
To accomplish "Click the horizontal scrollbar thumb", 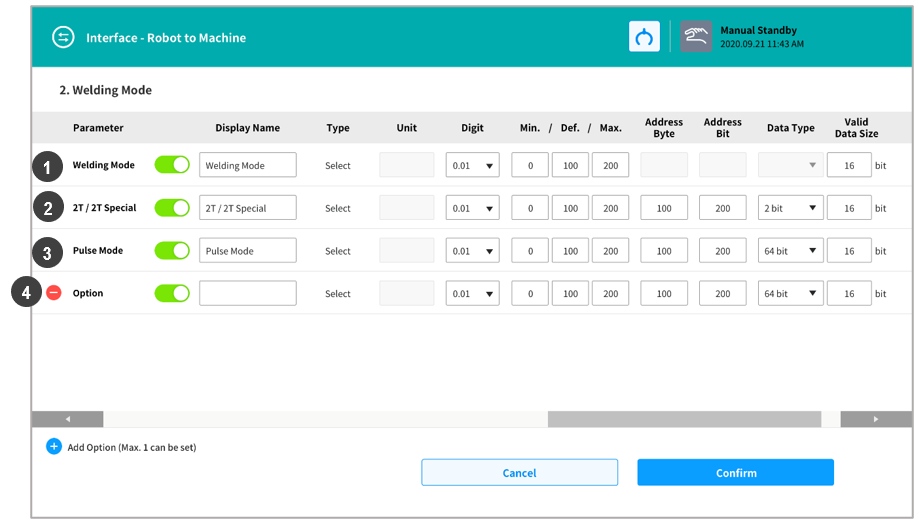I will 683,419.
